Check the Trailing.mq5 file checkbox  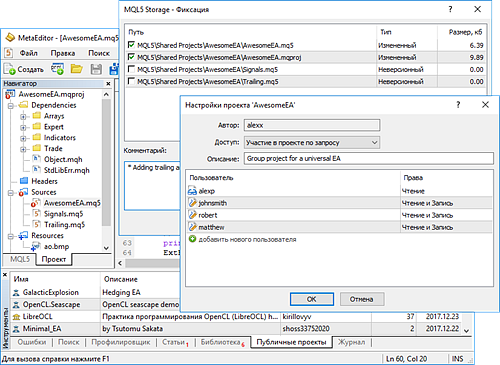131,81
